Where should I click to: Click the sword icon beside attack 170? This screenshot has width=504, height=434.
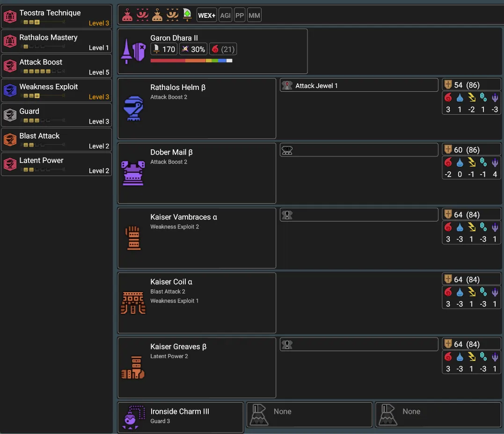156,49
